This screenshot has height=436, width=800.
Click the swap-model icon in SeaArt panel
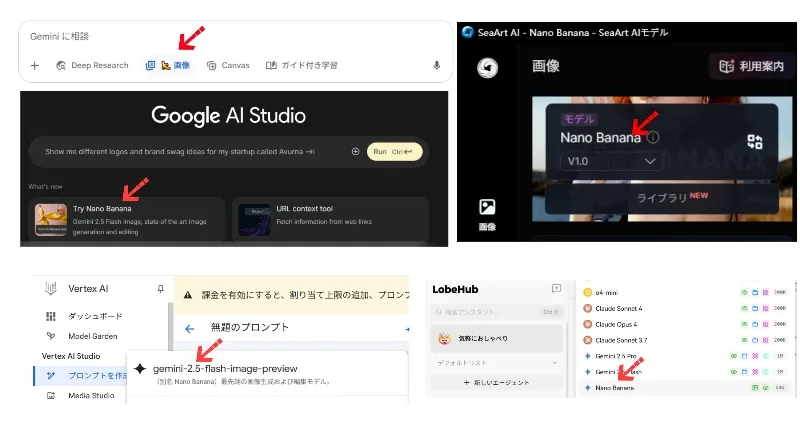(x=755, y=142)
